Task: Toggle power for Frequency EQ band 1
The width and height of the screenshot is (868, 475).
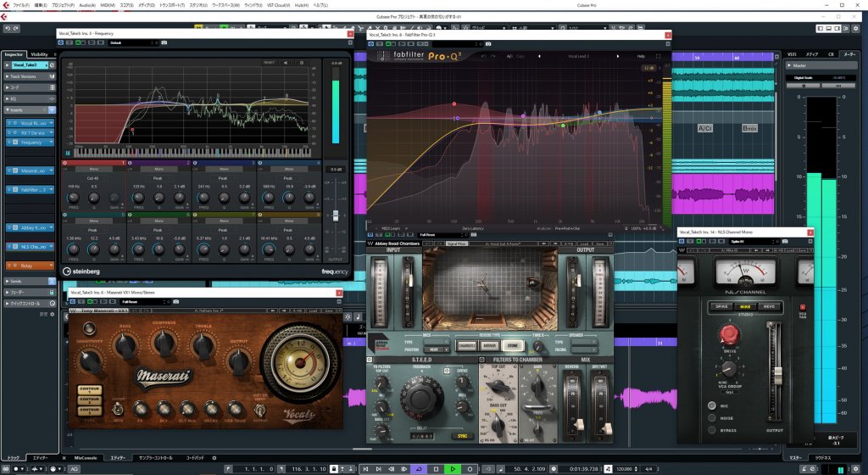Action: [65, 162]
